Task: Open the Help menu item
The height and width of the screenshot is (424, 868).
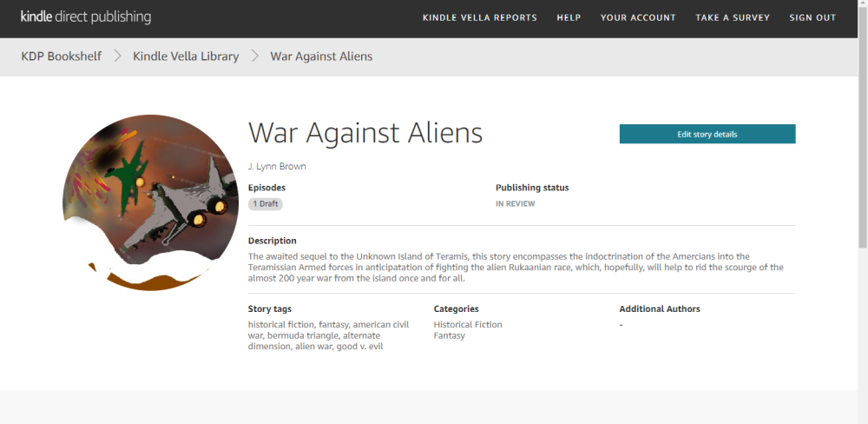Action: click(569, 18)
